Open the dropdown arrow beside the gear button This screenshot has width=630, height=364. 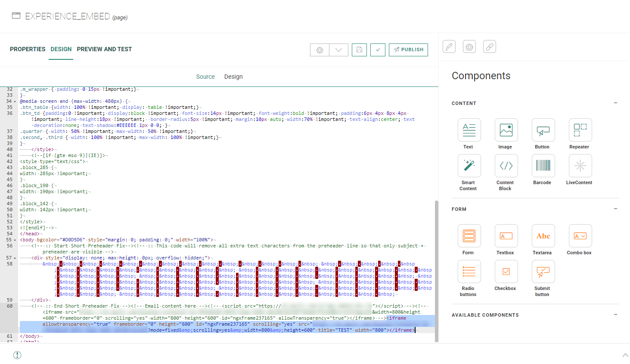[338, 50]
